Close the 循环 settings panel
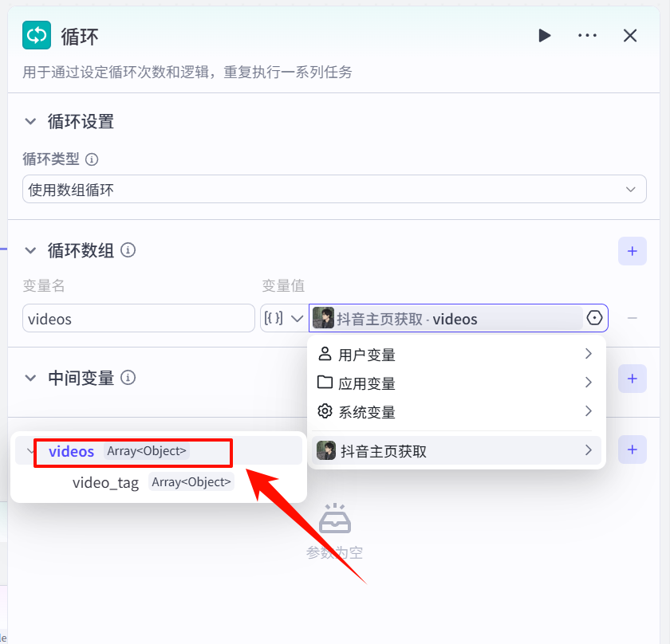 click(x=630, y=35)
